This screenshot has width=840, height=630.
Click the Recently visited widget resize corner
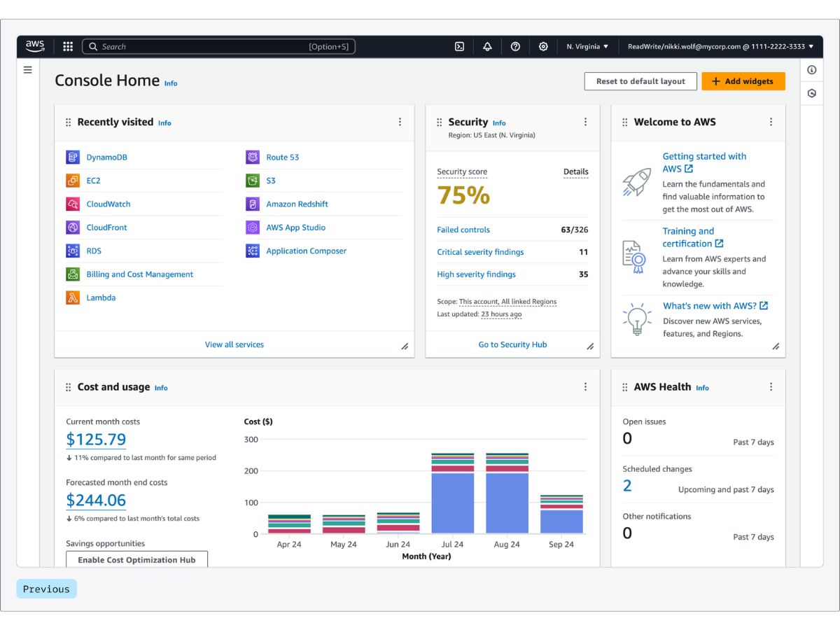405,346
